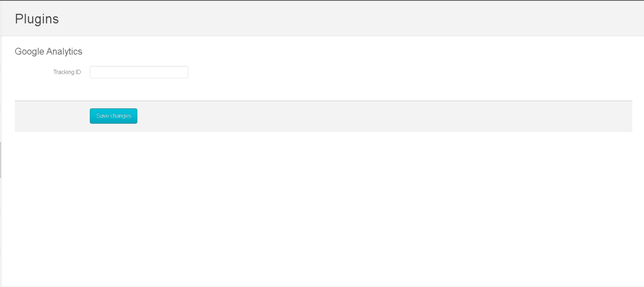Click the word Plugins at the top
Viewport: 644px width, 287px height.
[x=36, y=18]
